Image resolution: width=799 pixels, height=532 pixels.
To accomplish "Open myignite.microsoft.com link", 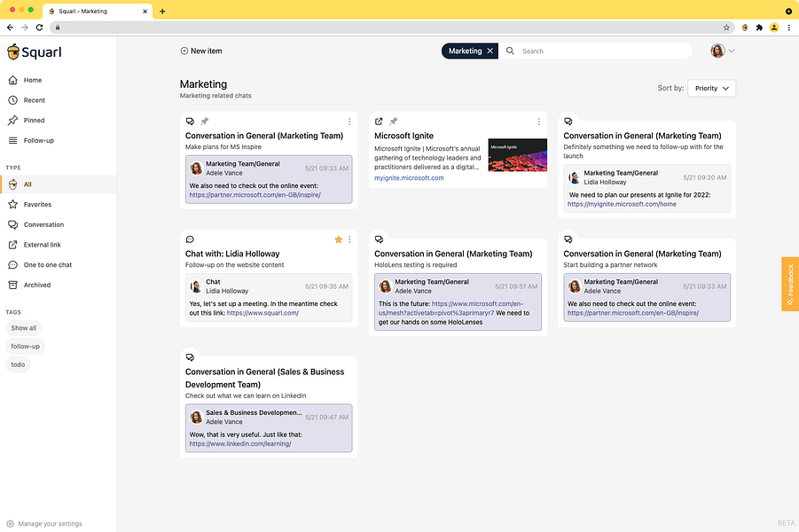I will point(409,178).
